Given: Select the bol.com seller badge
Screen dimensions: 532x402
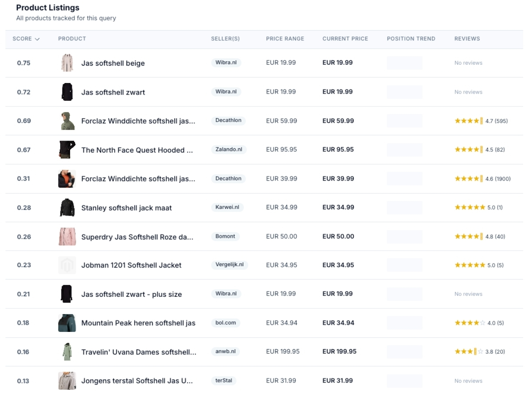Looking at the screenshot, I should (x=226, y=323).
